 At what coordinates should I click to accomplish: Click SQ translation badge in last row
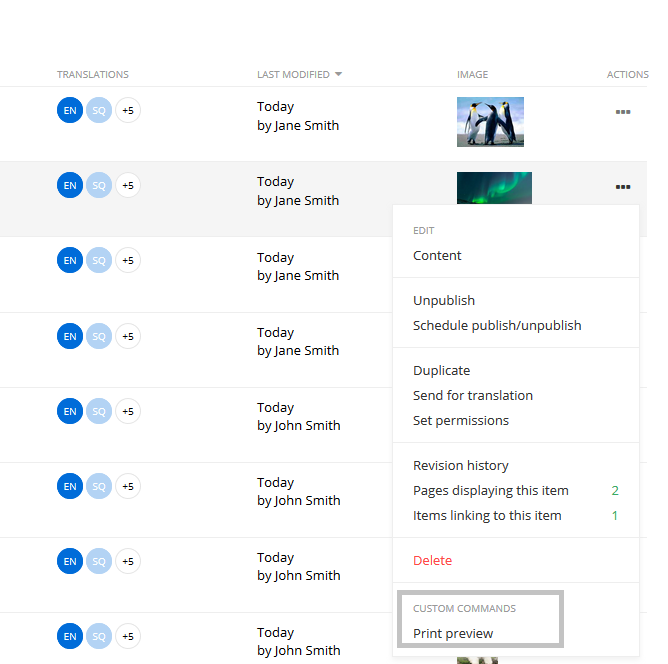point(99,636)
